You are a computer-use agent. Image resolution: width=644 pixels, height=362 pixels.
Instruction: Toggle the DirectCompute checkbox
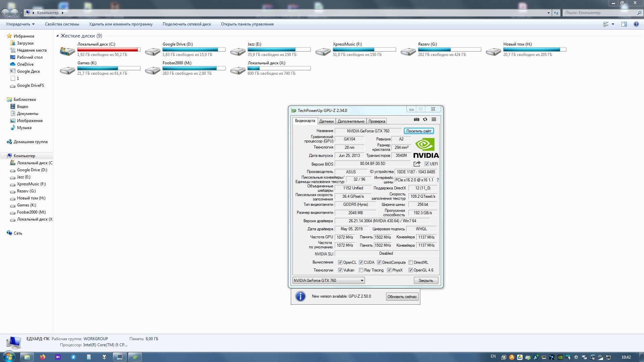pyautogui.click(x=379, y=262)
